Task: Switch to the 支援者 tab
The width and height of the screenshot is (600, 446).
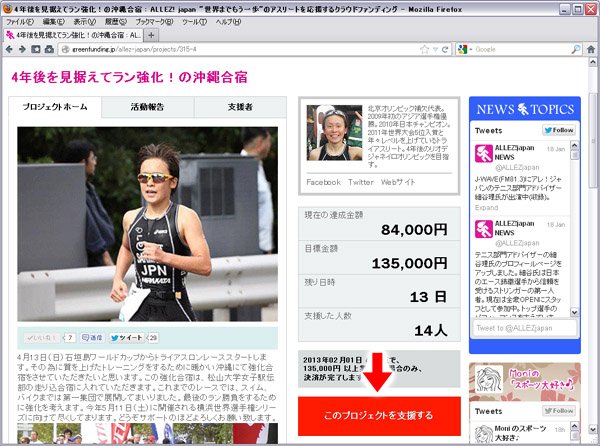Action: pos(239,107)
